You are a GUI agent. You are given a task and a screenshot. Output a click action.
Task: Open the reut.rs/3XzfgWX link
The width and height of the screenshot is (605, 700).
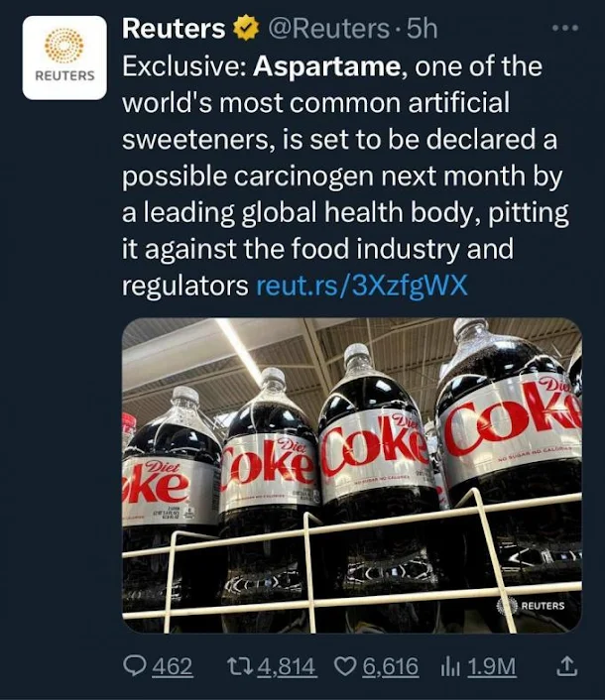point(362,286)
